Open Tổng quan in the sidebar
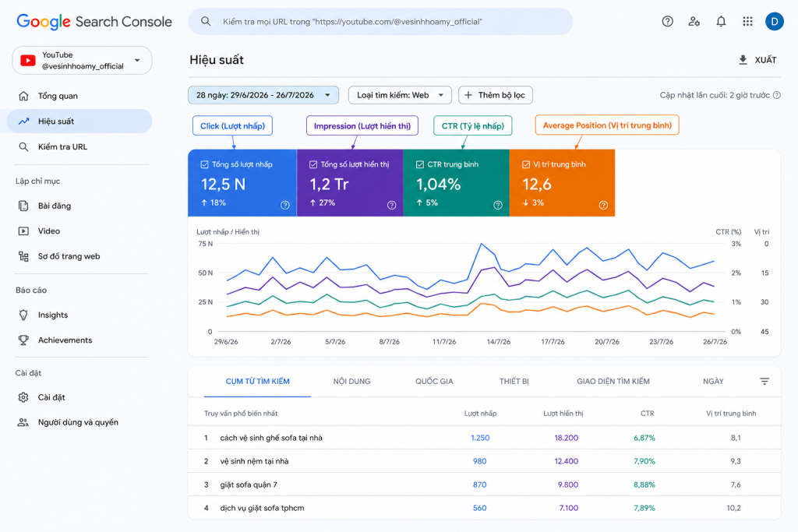The width and height of the screenshot is (798, 532). tap(80, 96)
